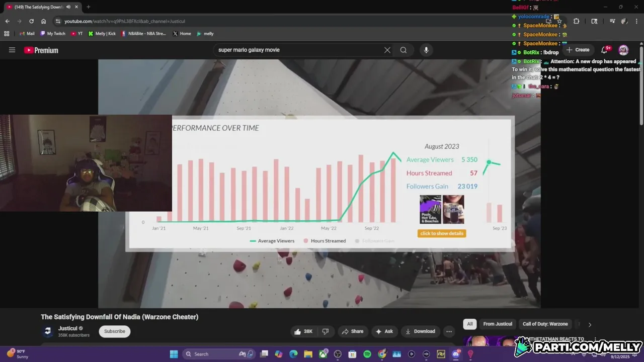This screenshot has height=362, width=644.
Task: Select the Call of Duty: Warzone chip
Action: coord(545,324)
